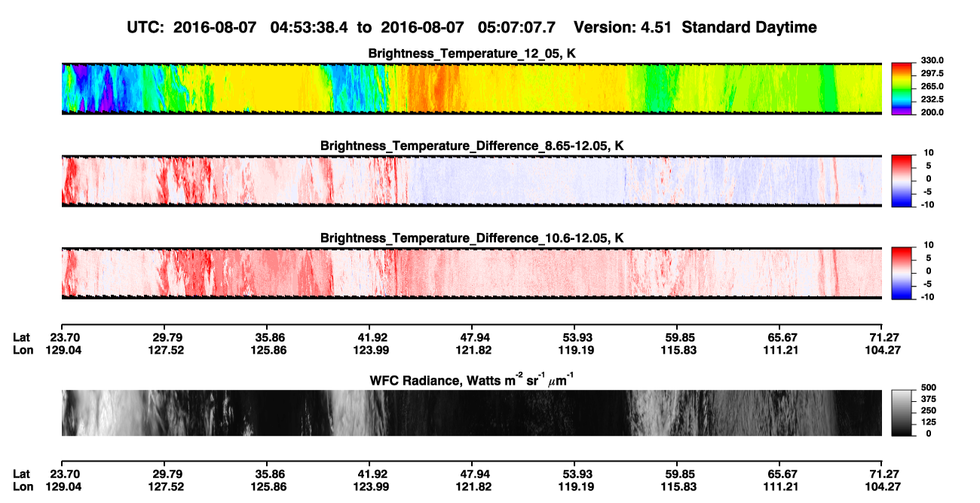Click latitude 35.86 on the axis above WFC Radiance title
The width and height of the screenshot is (980, 503).
270,337
